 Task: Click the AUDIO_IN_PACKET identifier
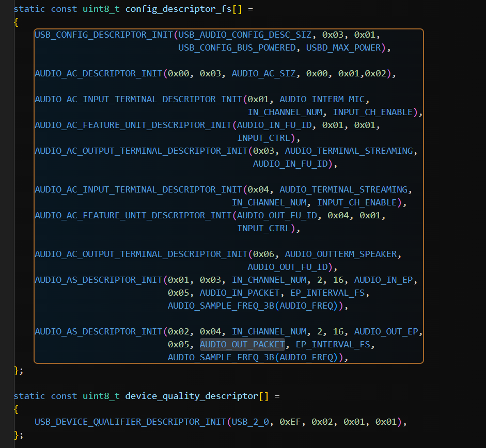click(x=240, y=293)
